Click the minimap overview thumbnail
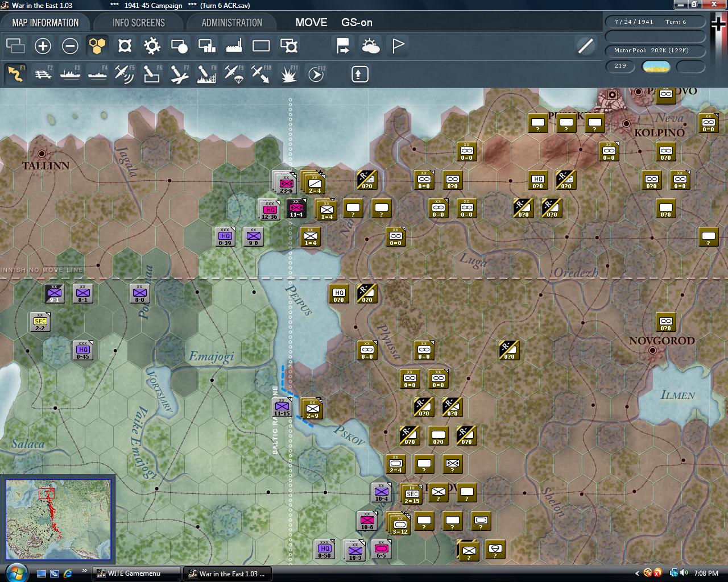 pyautogui.click(x=58, y=520)
